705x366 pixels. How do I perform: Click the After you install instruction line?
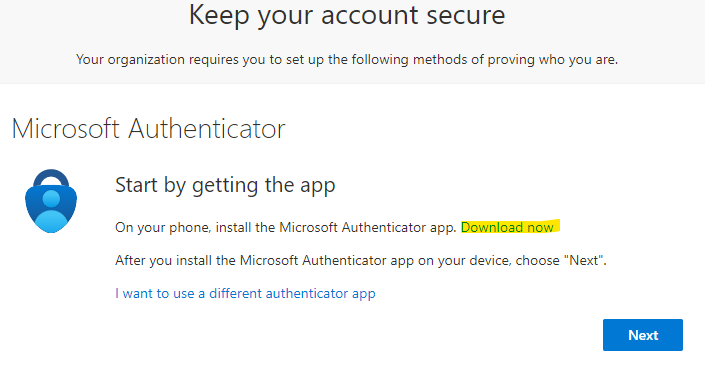pyautogui.click(x=361, y=260)
